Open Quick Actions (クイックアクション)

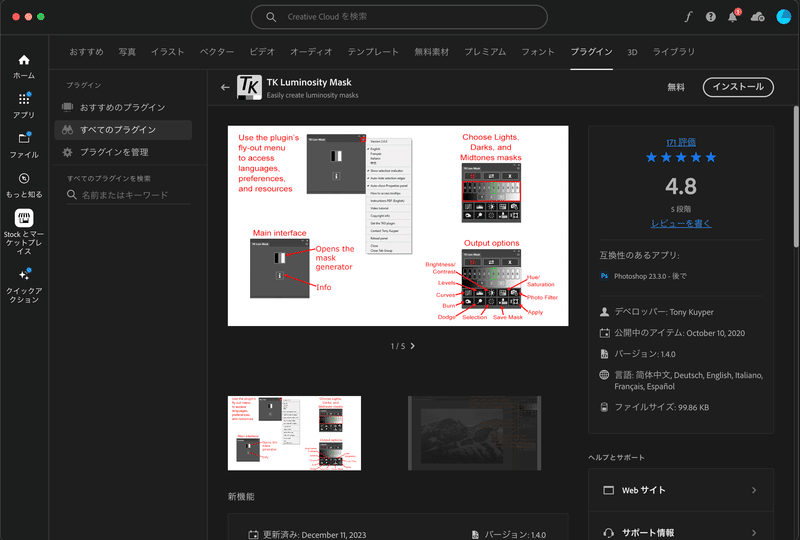(x=24, y=285)
